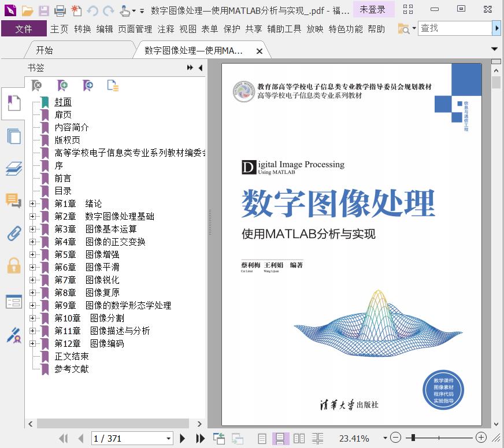The height and width of the screenshot is (448, 504).
Task: Enable single page view mode
Action: pos(262,438)
